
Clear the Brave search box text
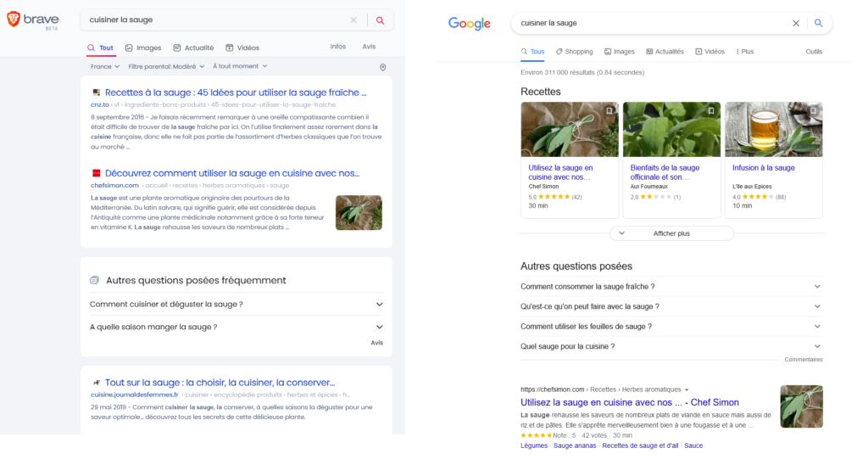(353, 20)
